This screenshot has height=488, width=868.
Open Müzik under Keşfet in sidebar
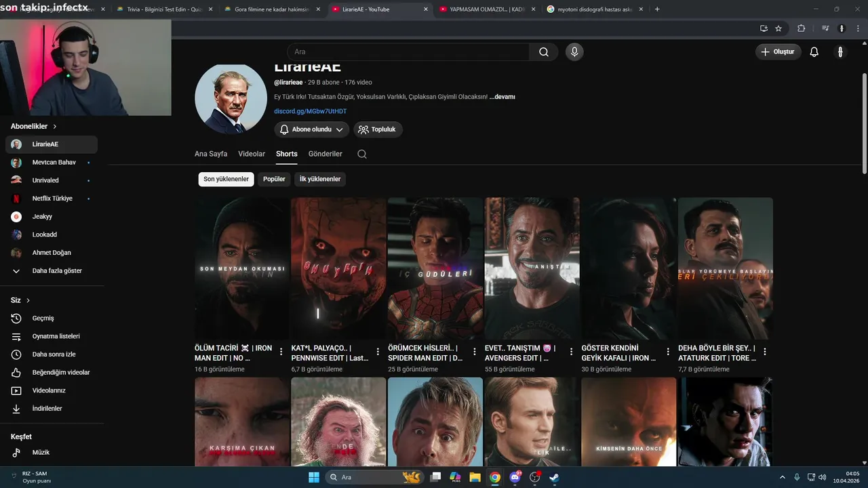pyautogui.click(x=52, y=453)
